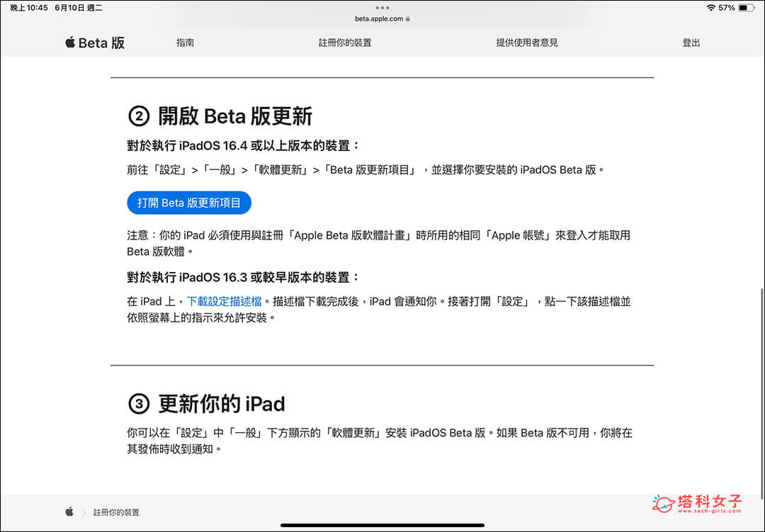This screenshot has width=765, height=532.
Task: Tap the paragraph starting 你可以在「設定」中
Action: point(380,441)
